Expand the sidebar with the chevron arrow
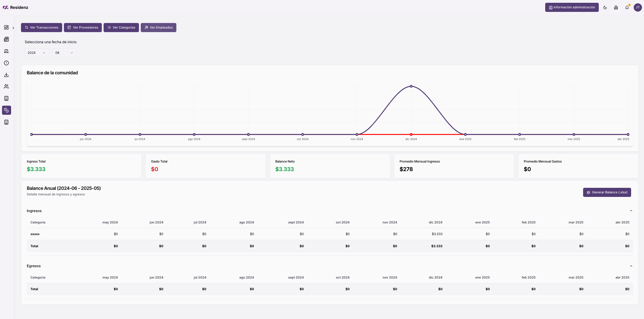Image resolution: width=644 pixels, height=319 pixels. [x=13, y=28]
